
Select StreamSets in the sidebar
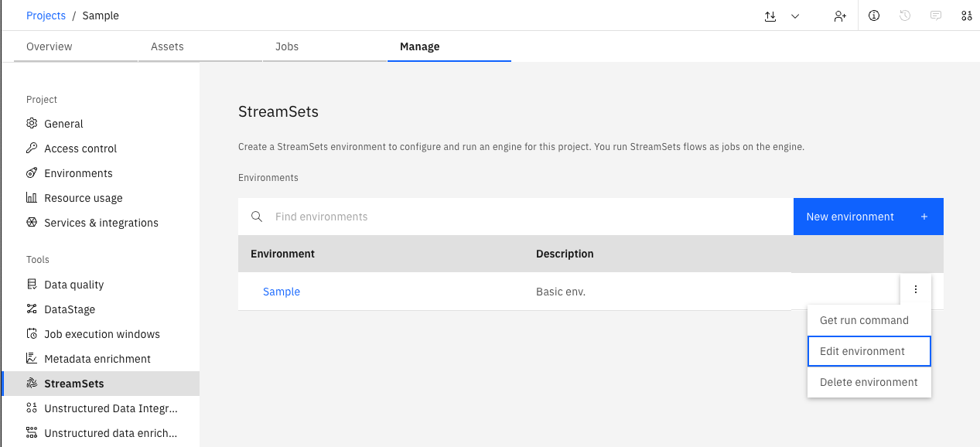click(x=101, y=384)
